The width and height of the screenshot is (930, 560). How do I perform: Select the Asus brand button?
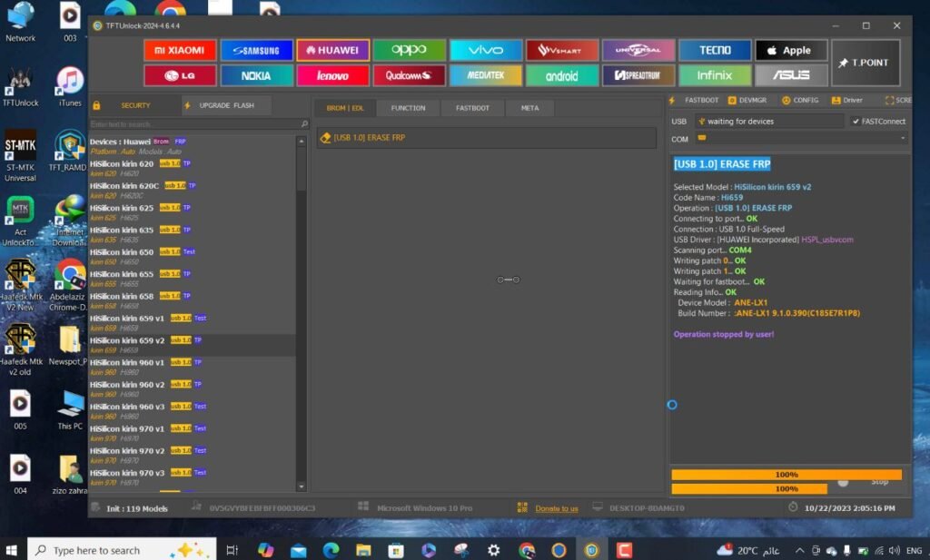(x=791, y=76)
